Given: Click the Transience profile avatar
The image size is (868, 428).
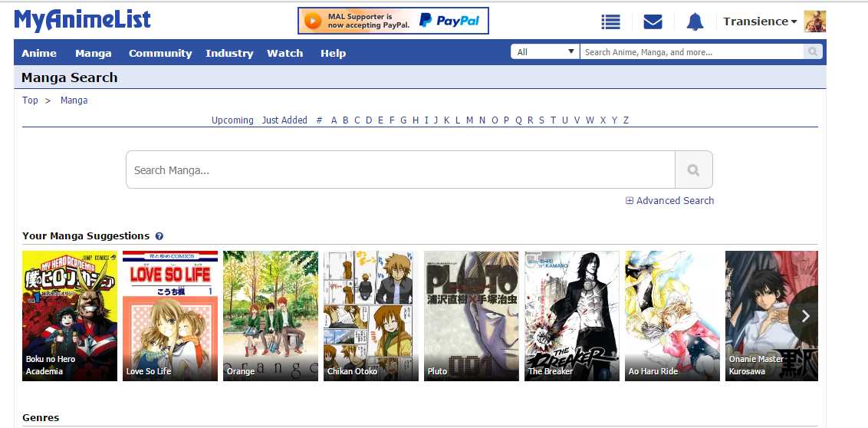Looking at the screenshot, I should pos(815,21).
